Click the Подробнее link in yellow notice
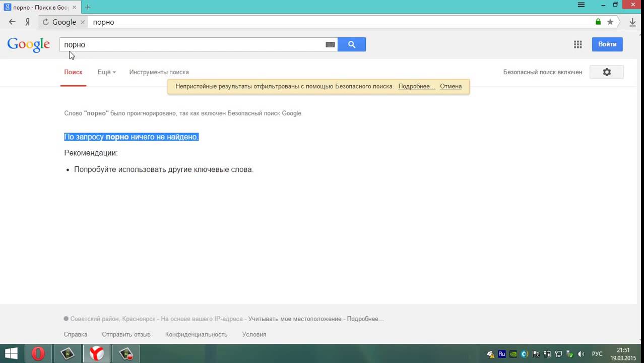The image size is (644, 363). click(x=417, y=86)
